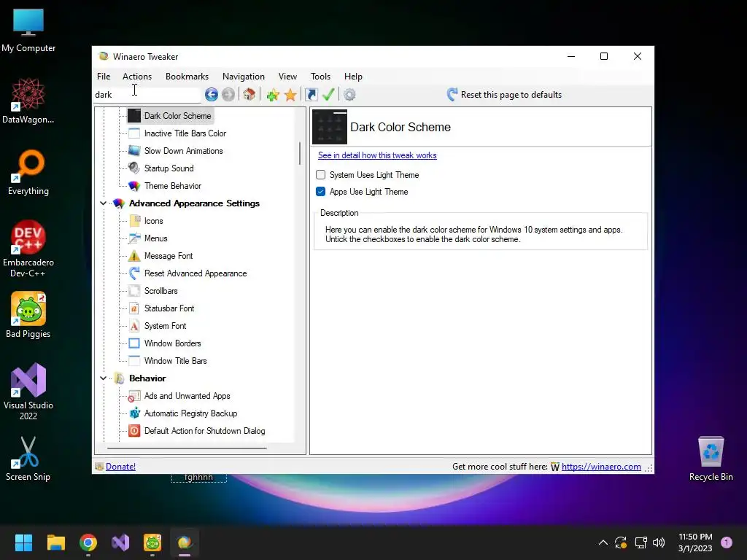Go to Home page via house icon
This screenshot has height=560, width=747.
tap(249, 94)
